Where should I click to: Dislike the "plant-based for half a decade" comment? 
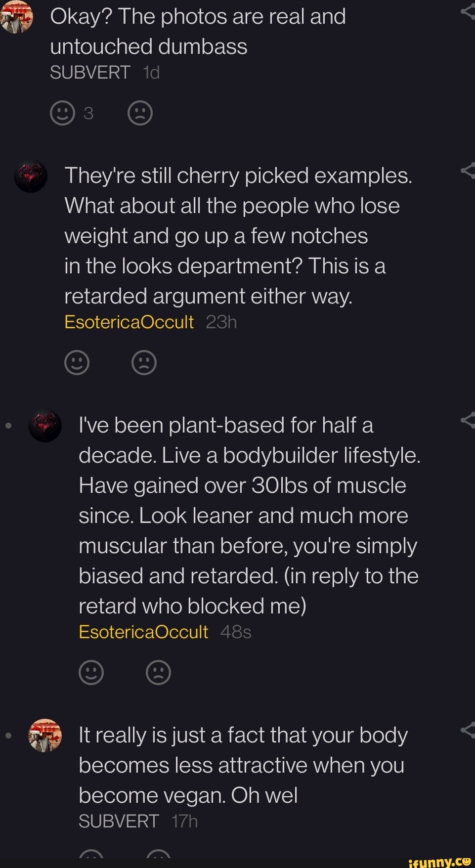click(x=158, y=672)
